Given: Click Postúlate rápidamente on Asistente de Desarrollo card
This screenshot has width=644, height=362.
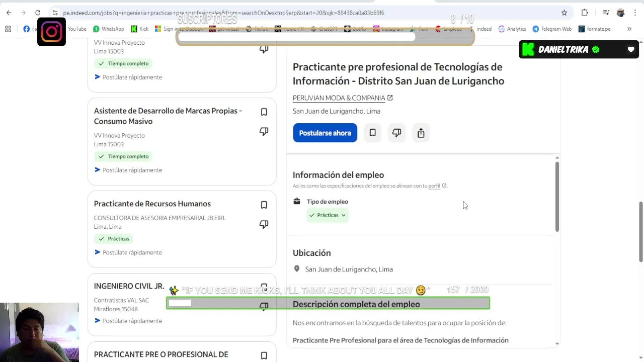Looking at the screenshot, I should click(x=128, y=170).
